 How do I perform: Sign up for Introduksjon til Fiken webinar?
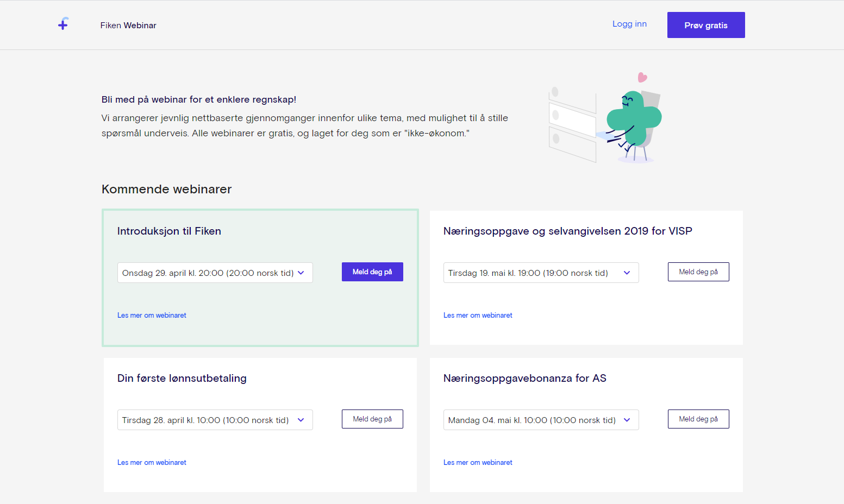(372, 272)
